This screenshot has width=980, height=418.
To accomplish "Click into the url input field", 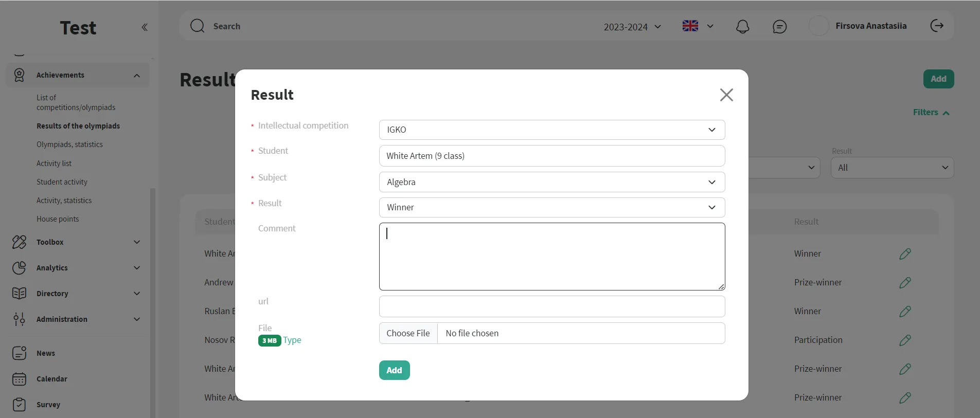I will pyautogui.click(x=551, y=306).
